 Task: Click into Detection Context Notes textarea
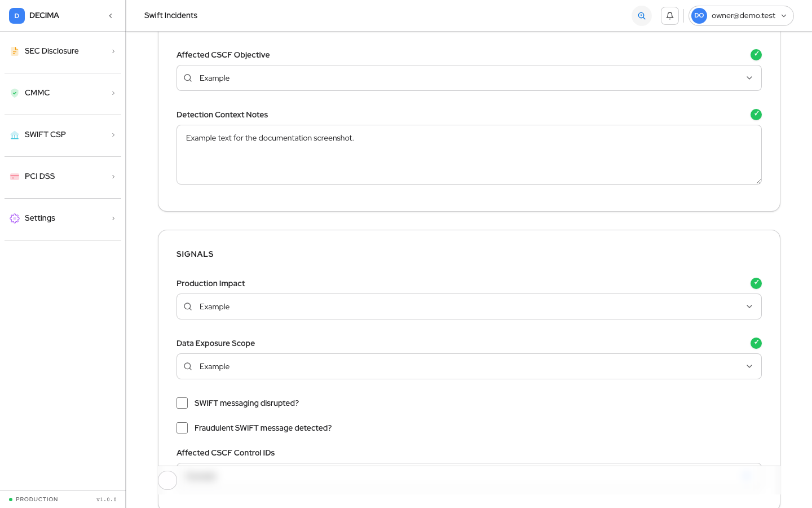[x=469, y=155]
